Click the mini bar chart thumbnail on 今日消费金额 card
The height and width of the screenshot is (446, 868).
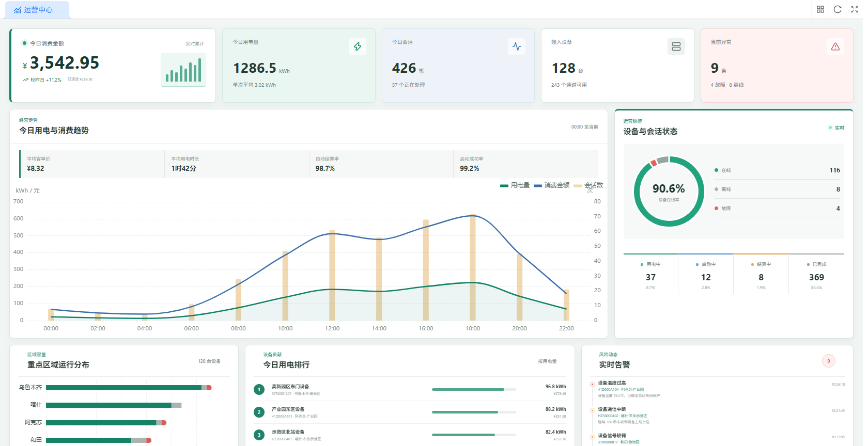click(183, 70)
